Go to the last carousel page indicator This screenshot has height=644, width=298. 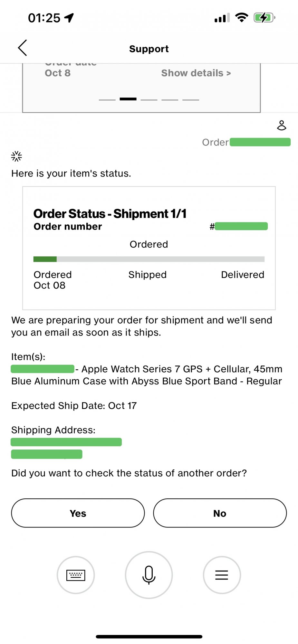191,99
